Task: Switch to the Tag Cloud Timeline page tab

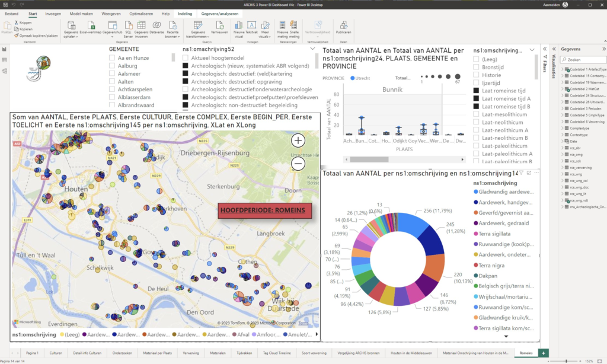Action: click(277, 353)
